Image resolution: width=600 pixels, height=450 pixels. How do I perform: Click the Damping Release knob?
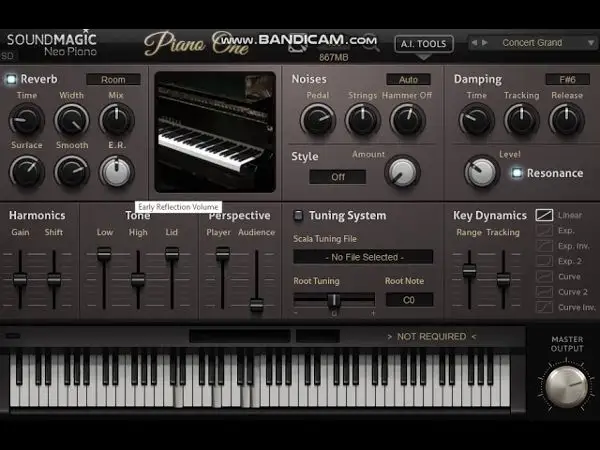click(x=566, y=120)
